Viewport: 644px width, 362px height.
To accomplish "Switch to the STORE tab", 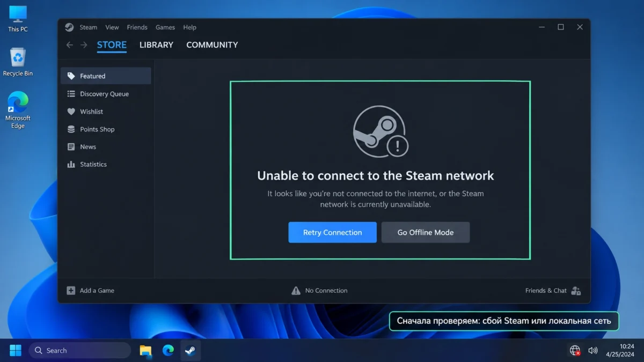I will point(112,45).
